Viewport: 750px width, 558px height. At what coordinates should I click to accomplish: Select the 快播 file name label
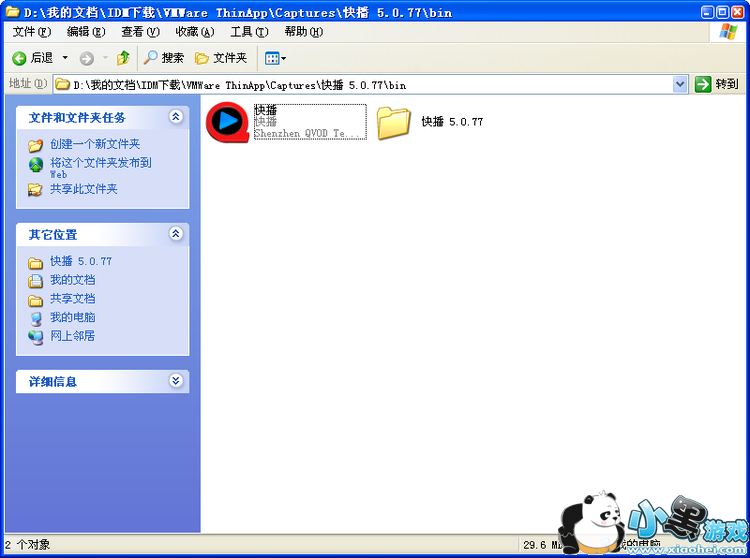click(x=265, y=110)
